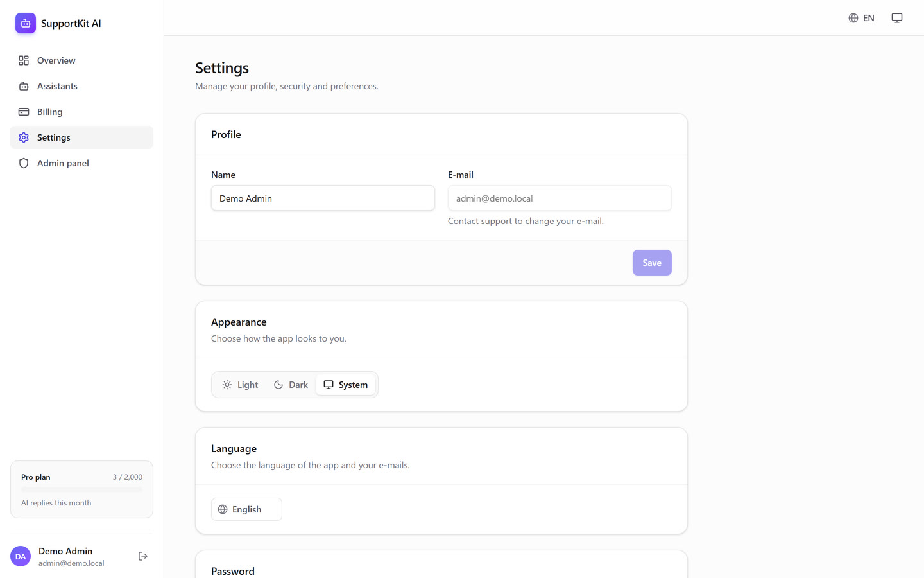Image resolution: width=924 pixels, height=578 pixels.
Task: Click the 'Contact support to change your e-mail.' text
Action: tap(526, 221)
